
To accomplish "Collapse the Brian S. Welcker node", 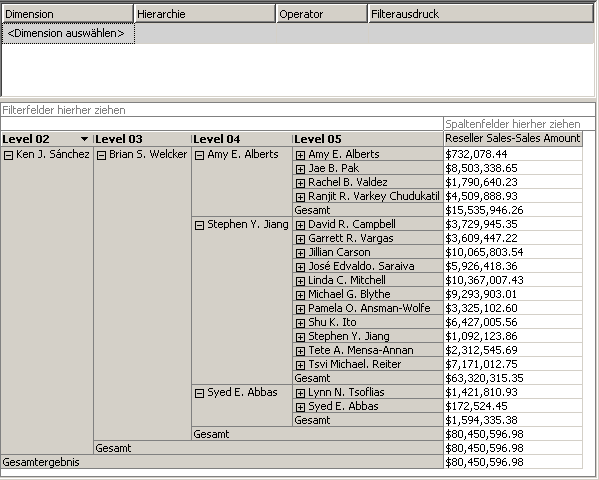I will click(x=101, y=155).
